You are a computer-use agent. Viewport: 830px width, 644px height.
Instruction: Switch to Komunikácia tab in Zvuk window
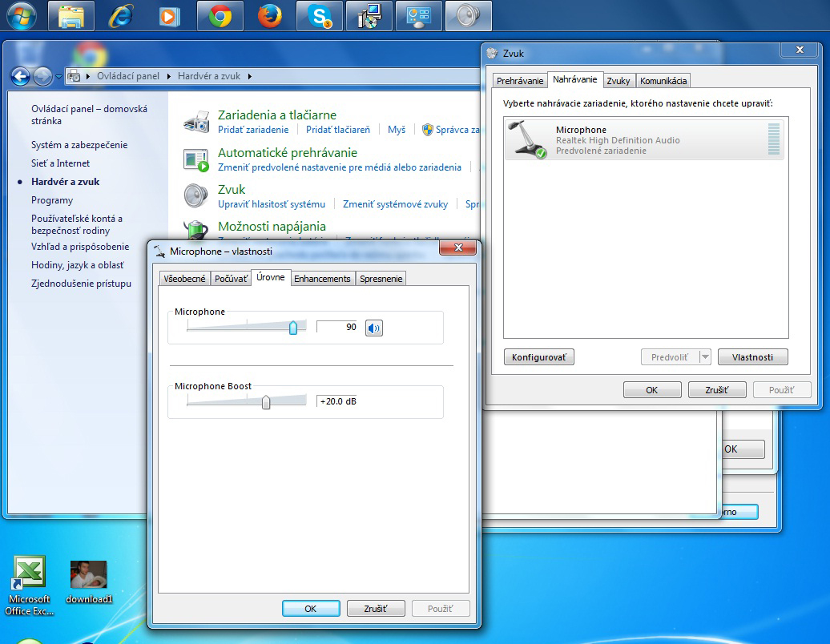click(x=663, y=81)
